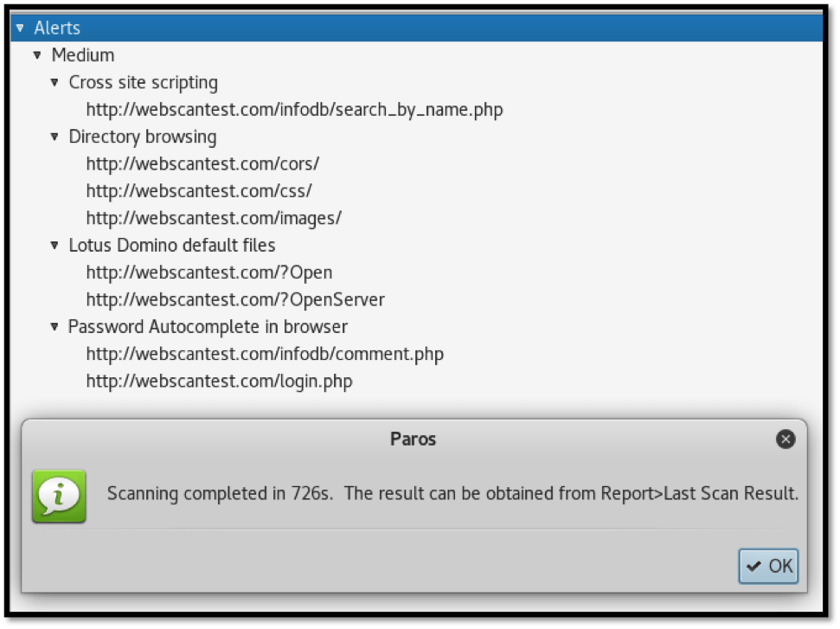
Task: Click the green info speech-bubble icon
Action: point(58,496)
